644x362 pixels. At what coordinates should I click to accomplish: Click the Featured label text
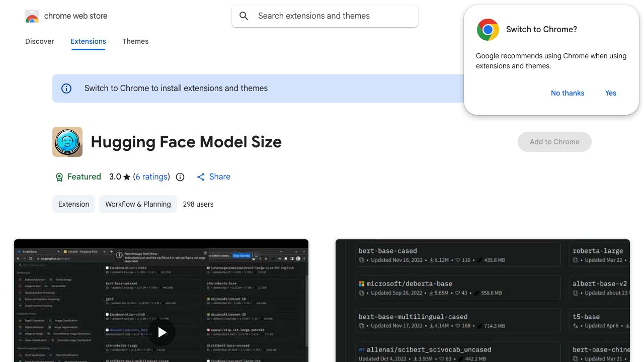click(84, 177)
